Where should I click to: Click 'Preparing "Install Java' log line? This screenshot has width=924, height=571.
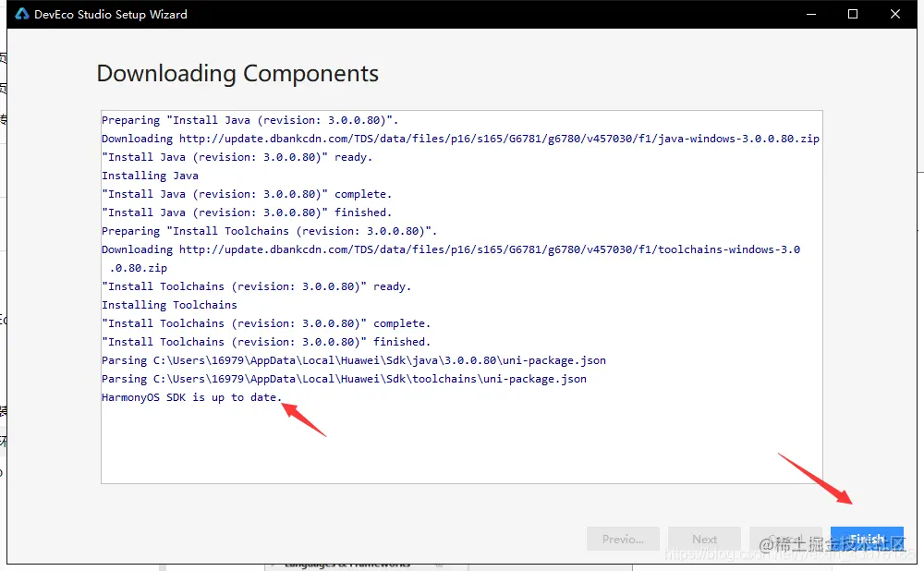[249, 120]
